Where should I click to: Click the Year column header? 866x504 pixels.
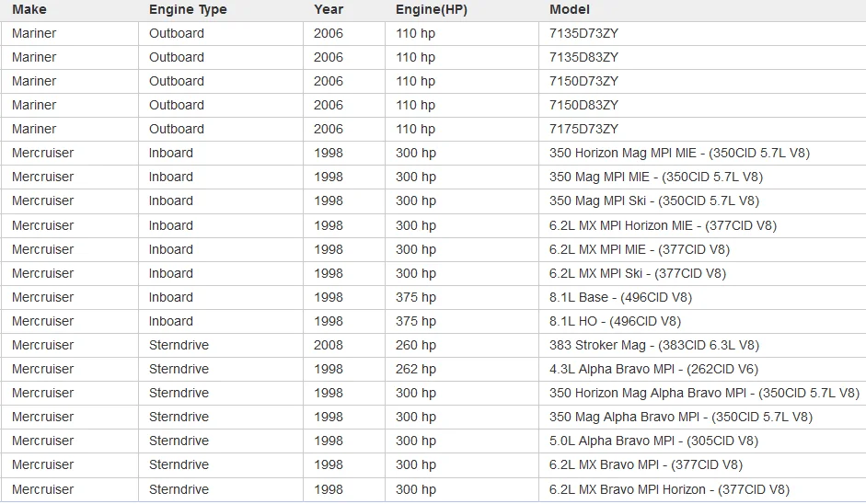(x=329, y=9)
